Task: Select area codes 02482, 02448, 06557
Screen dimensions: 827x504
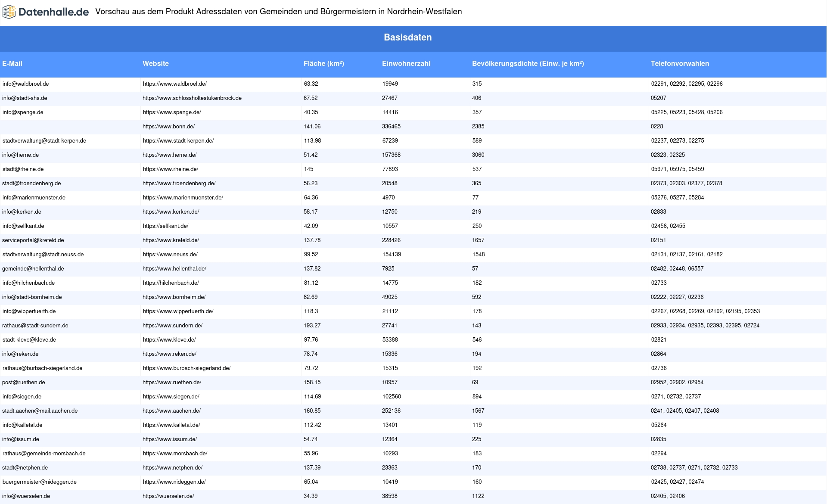Action: 677,269
